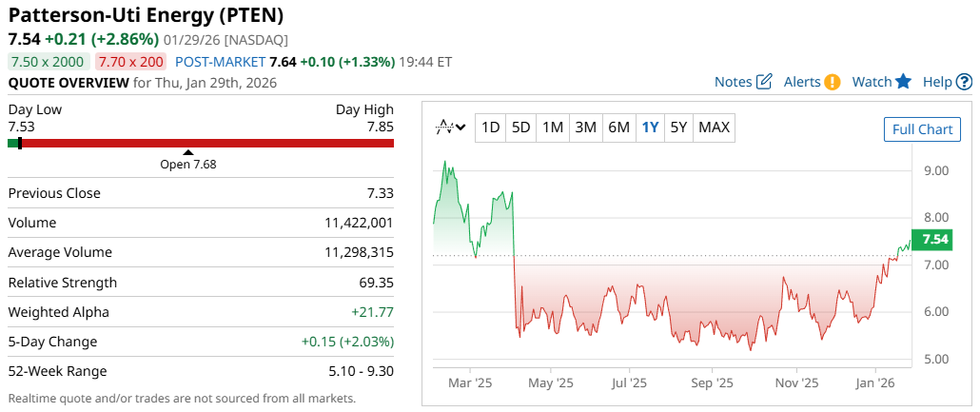This screenshot has width=980, height=412.
Task: Switch to 3M chart period
Action: click(586, 127)
